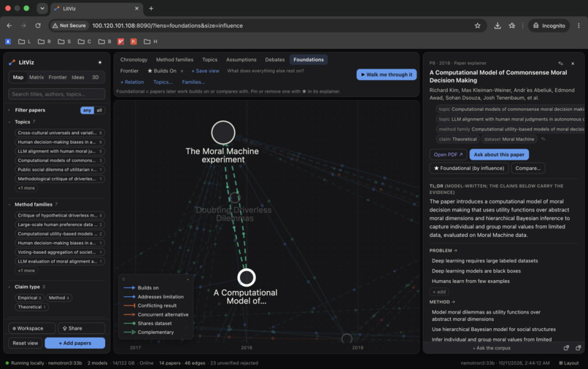This screenshot has height=369, width=588.
Task: Edit tags via pencil icon beside Moral Machine
Action: click(x=543, y=139)
